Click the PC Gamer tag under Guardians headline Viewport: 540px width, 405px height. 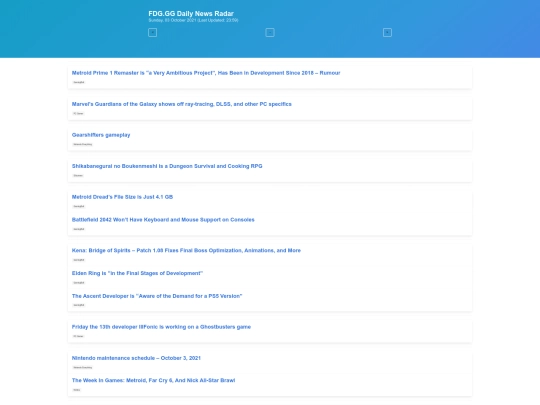tap(78, 113)
